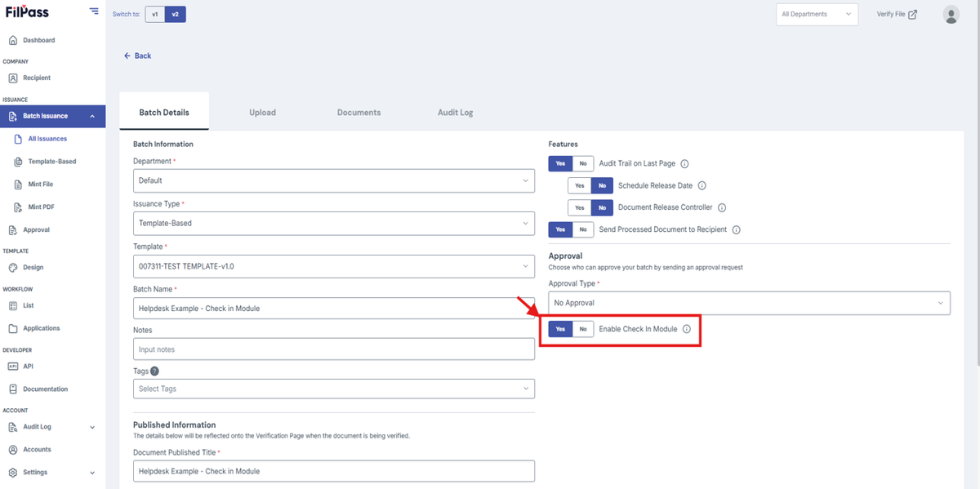Open the Design section under Template

pyautogui.click(x=35, y=267)
